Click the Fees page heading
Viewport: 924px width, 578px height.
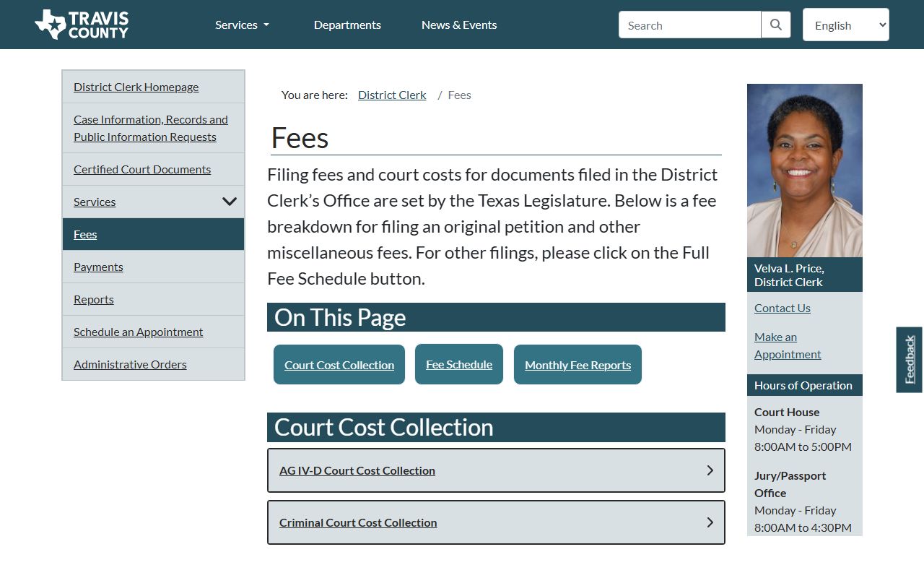tap(300, 137)
